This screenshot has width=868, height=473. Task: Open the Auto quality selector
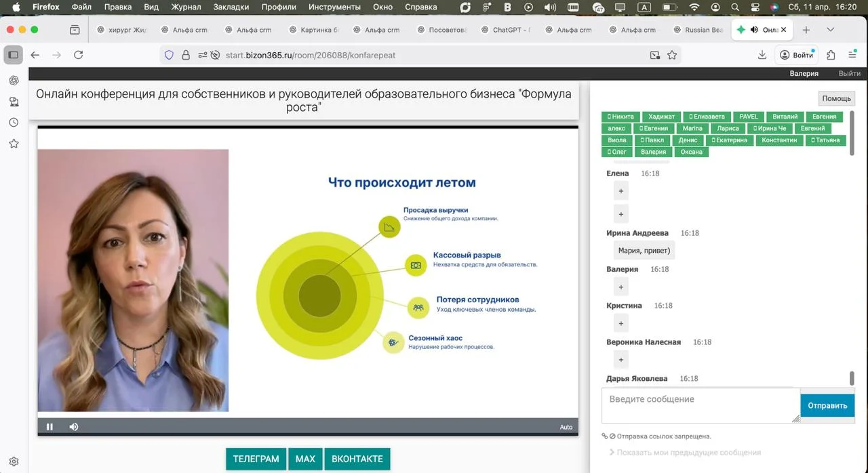[566, 427]
